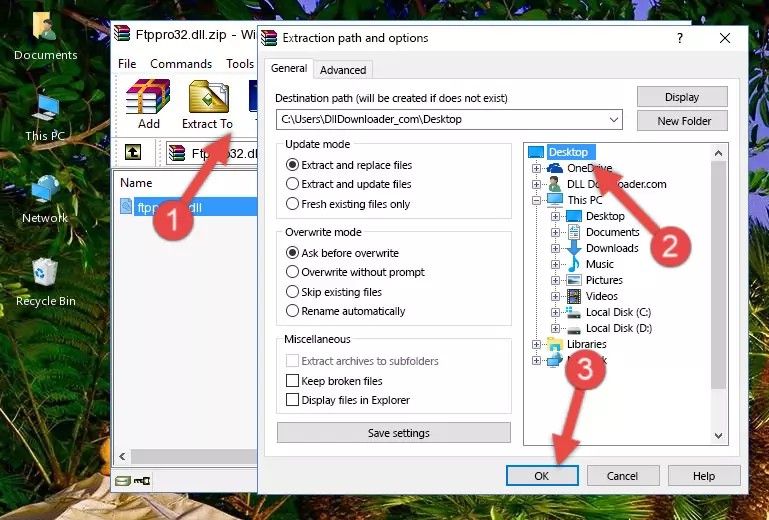Click the New Folder button
Screen dimensions: 769x520
coord(682,121)
